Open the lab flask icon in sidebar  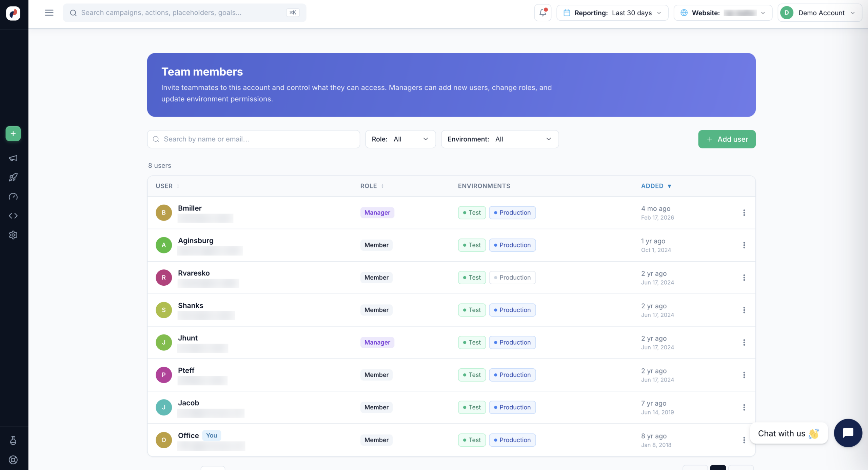(x=13, y=440)
